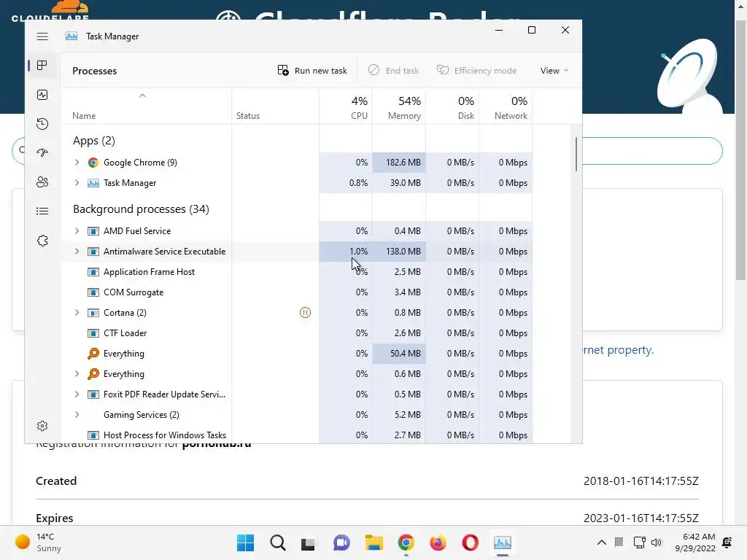Viewport: 747px width, 560px height.
Task: Select the COM Surrogate process
Action: (296, 292)
